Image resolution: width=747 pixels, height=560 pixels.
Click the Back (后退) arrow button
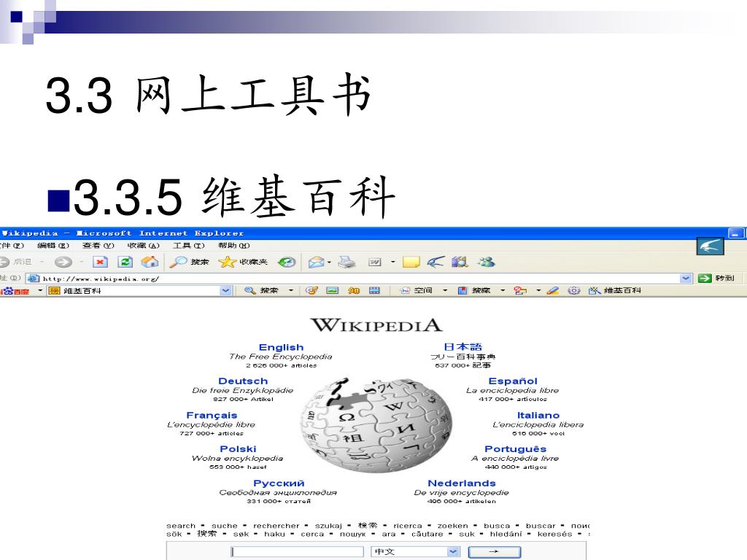tap(16, 262)
